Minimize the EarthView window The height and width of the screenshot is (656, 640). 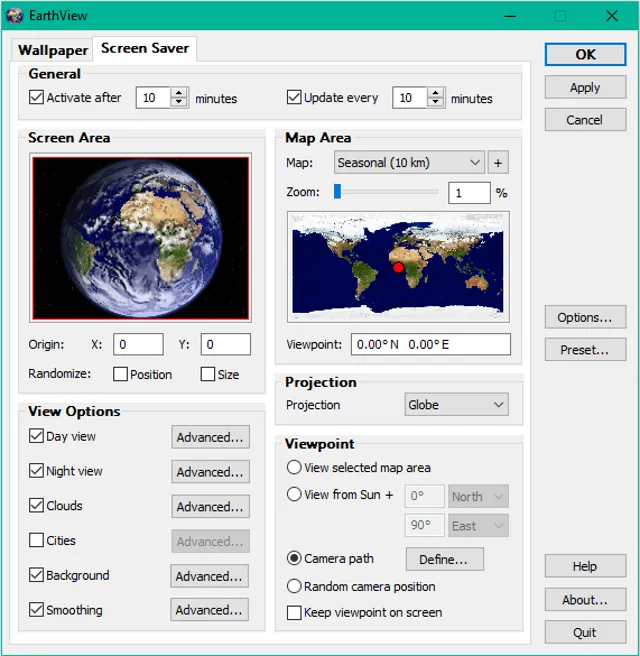coord(509,16)
